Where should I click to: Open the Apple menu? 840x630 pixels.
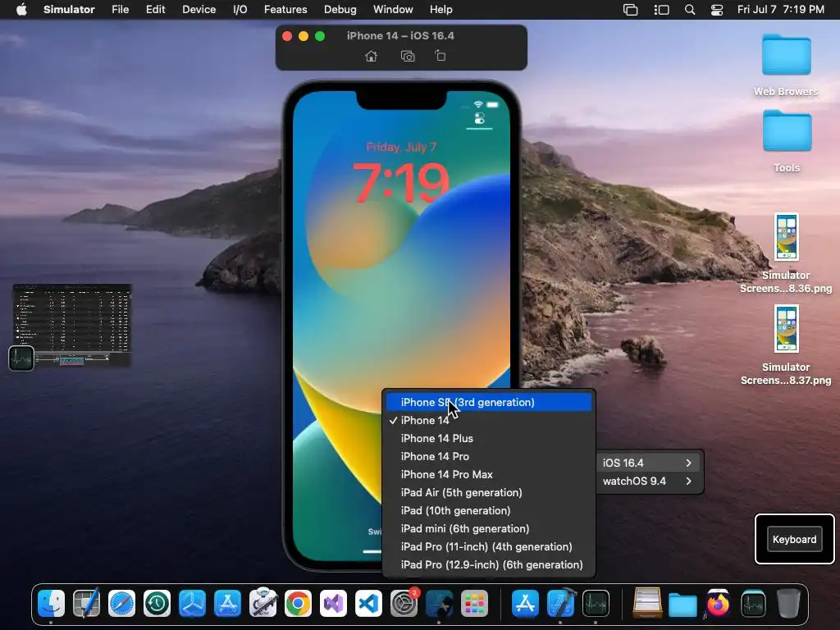pos(21,10)
